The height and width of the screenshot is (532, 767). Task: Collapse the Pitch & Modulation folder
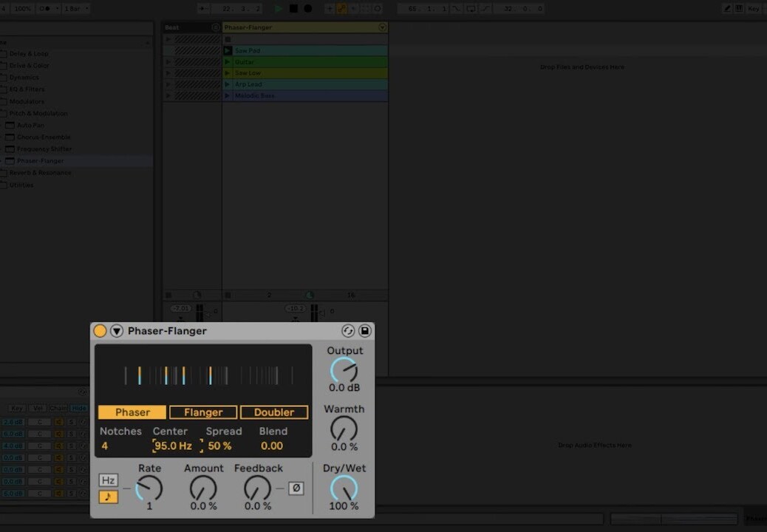(x=4, y=113)
